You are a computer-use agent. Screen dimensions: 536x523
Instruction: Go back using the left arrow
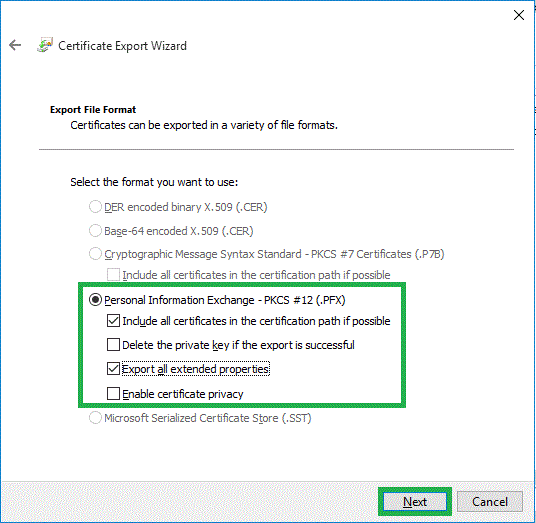tap(15, 45)
